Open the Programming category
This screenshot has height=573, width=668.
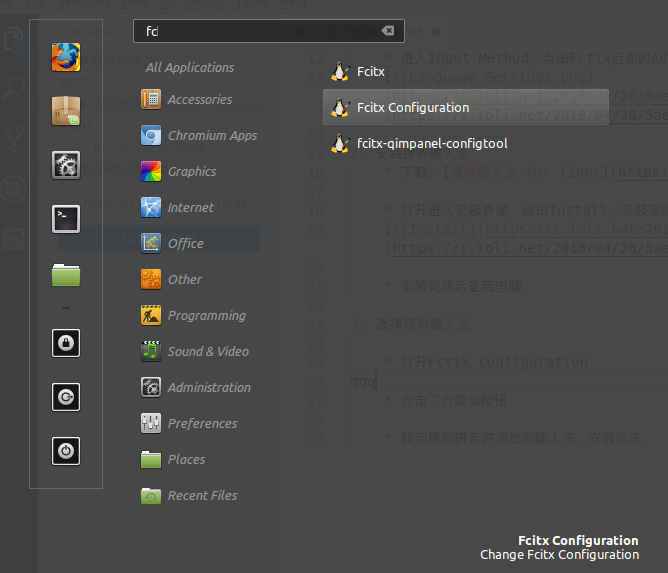194,316
